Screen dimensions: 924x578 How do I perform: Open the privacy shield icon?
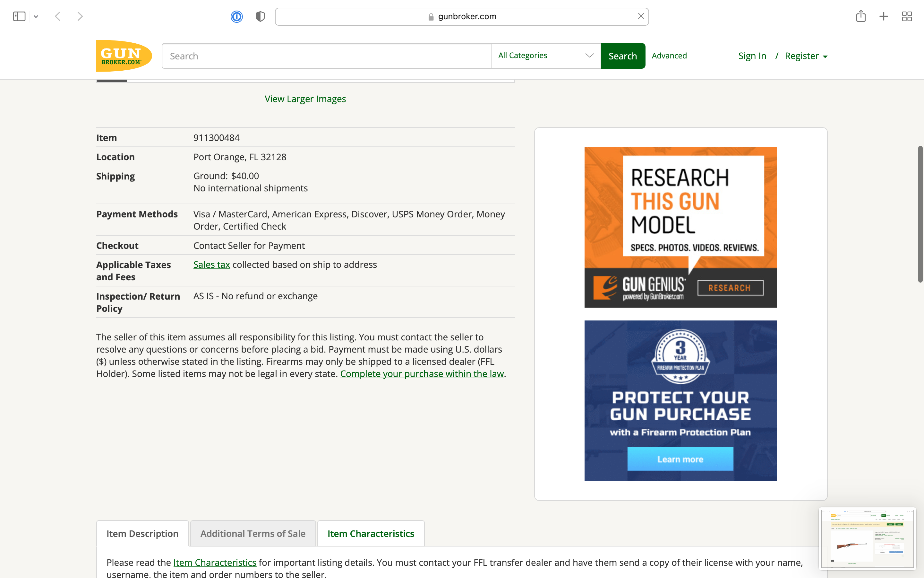click(x=260, y=16)
